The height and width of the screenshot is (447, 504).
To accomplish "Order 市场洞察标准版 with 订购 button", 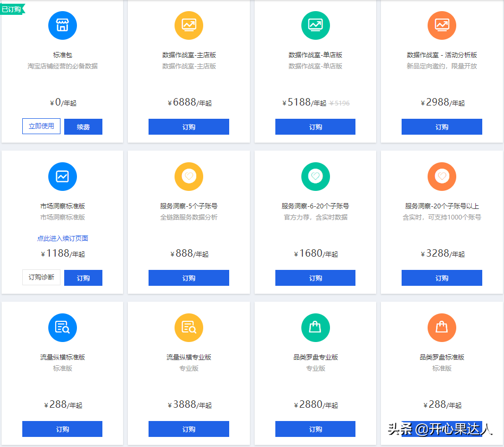I will [x=83, y=278].
